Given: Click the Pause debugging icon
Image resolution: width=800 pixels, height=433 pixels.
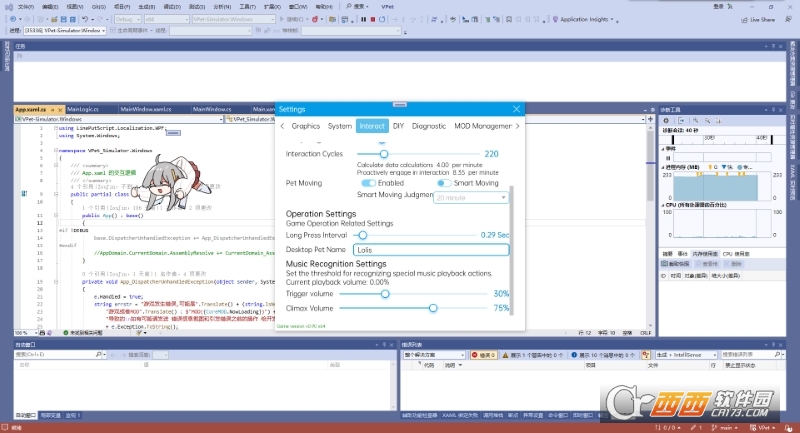Looking at the screenshot, I should 363,19.
